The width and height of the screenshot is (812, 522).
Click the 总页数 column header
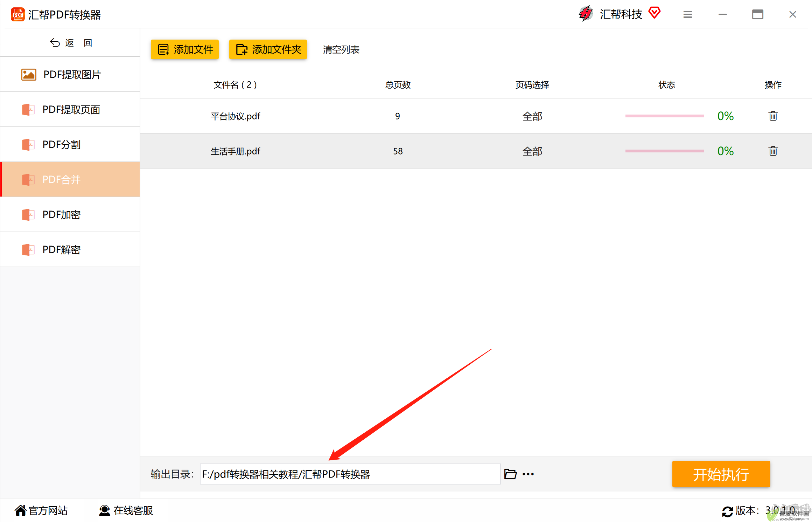pyautogui.click(x=398, y=85)
